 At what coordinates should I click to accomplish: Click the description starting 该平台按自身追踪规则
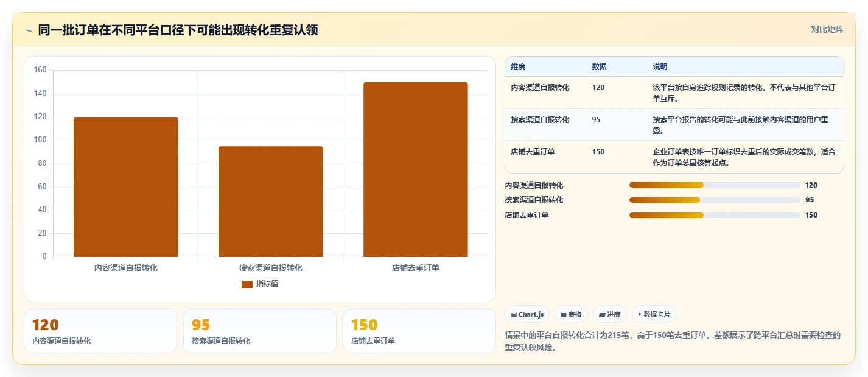pos(743,92)
